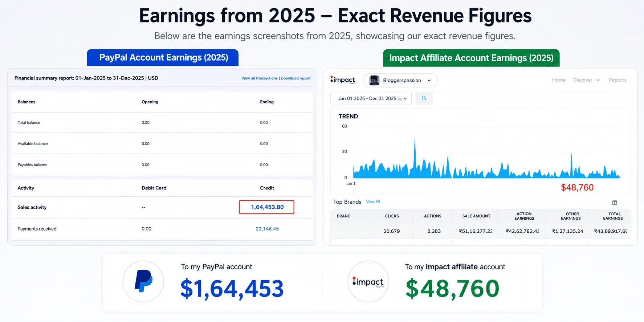Click the 2,383 actions value
The image size is (644, 322).
click(x=434, y=231)
